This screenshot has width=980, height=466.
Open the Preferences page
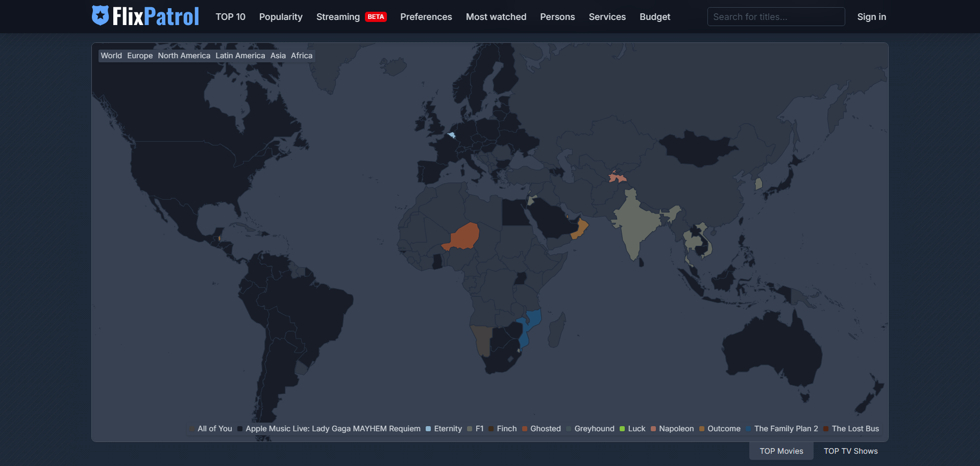(426, 17)
